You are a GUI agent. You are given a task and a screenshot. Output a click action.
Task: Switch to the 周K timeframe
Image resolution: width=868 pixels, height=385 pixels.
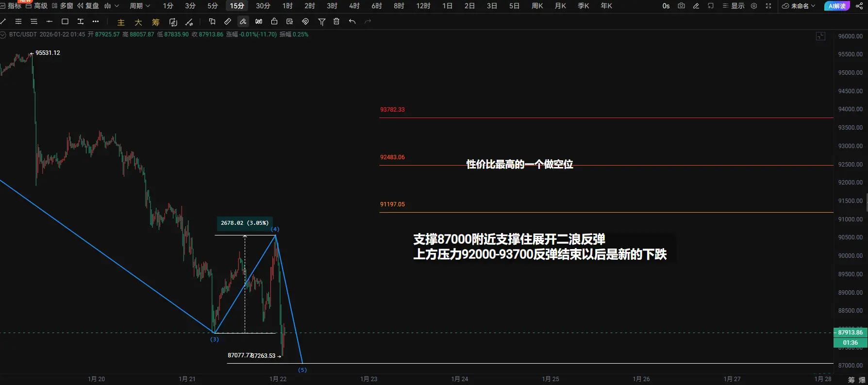tap(537, 6)
